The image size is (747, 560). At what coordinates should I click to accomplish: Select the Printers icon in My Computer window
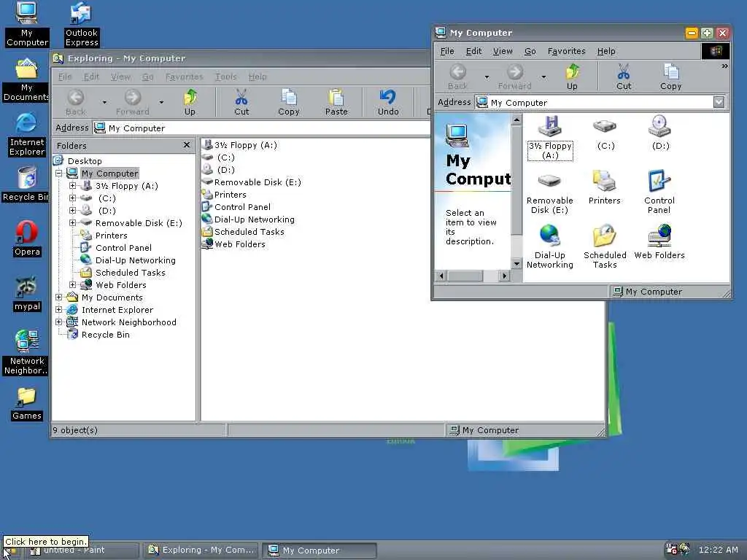coord(605,187)
